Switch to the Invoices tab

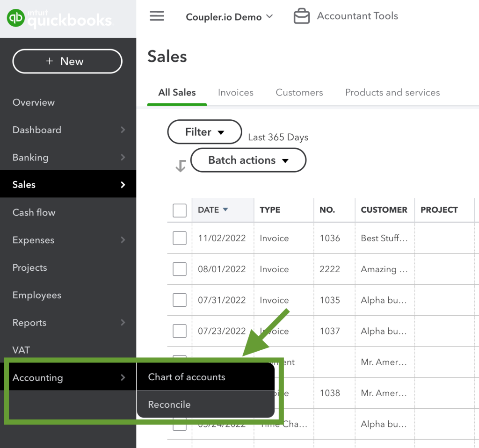click(x=235, y=93)
